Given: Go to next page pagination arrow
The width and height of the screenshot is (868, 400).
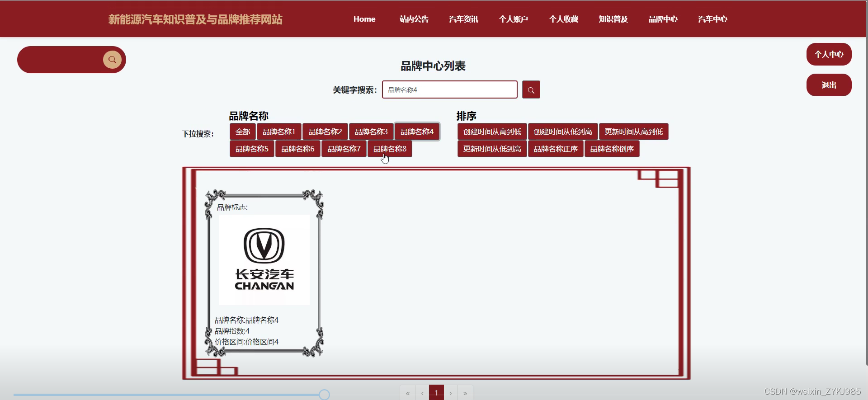Looking at the screenshot, I should tap(451, 393).
